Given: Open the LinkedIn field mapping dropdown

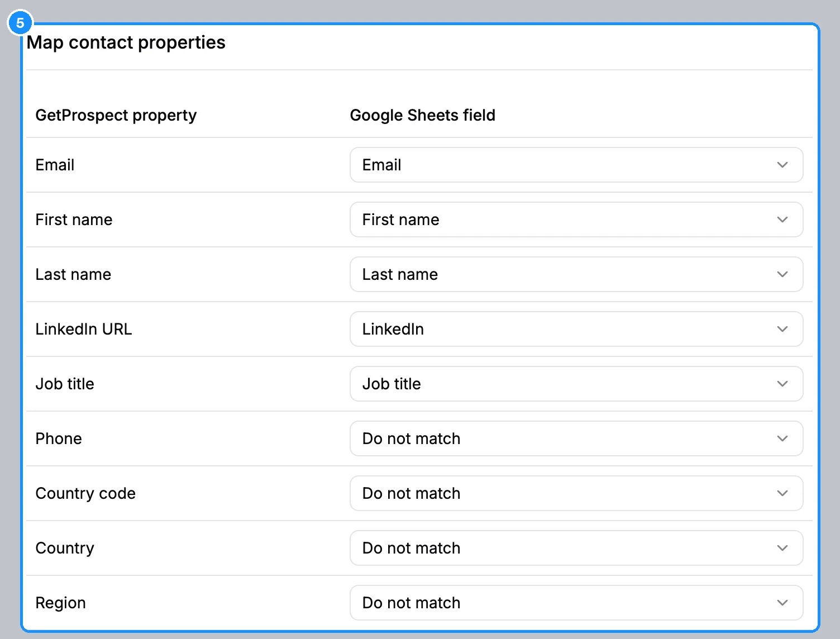Looking at the screenshot, I should [576, 329].
